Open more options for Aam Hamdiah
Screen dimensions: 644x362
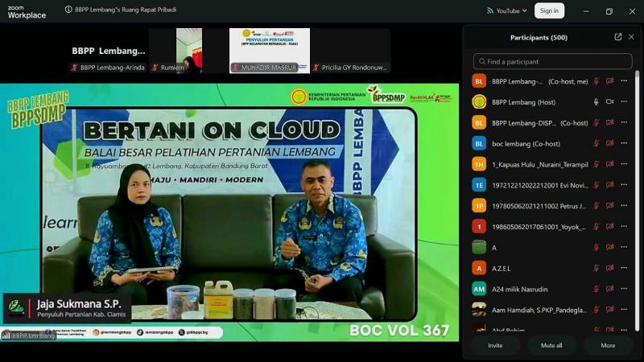click(625, 310)
